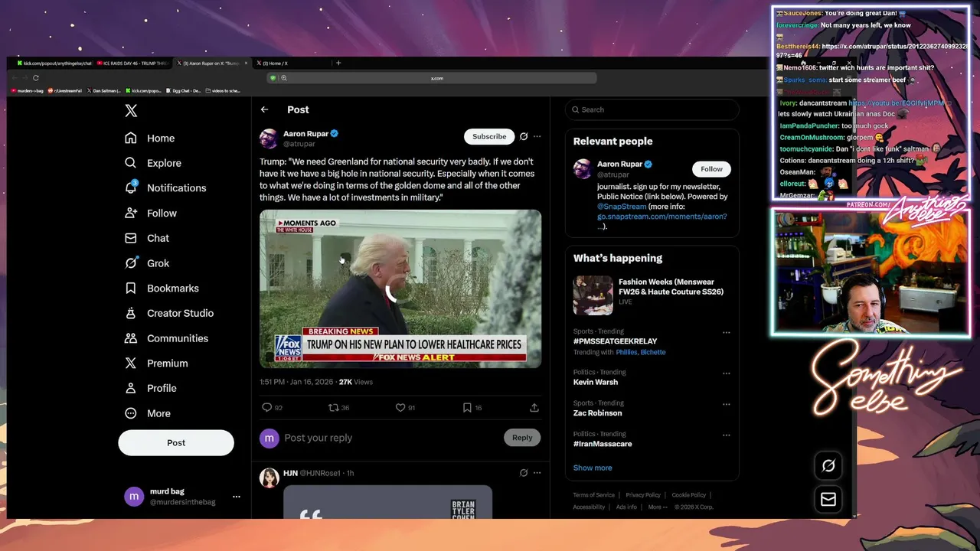
Task: Open murd bag account options menu
Action: [237, 497]
